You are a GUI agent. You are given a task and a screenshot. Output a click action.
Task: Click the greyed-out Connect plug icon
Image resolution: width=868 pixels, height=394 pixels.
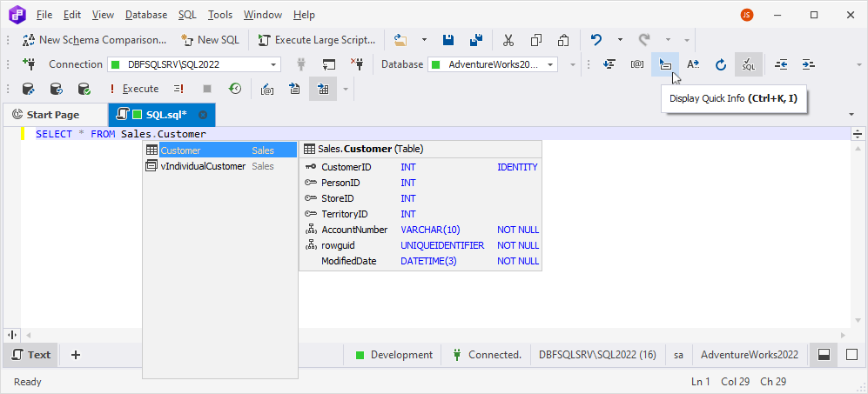pos(302,64)
